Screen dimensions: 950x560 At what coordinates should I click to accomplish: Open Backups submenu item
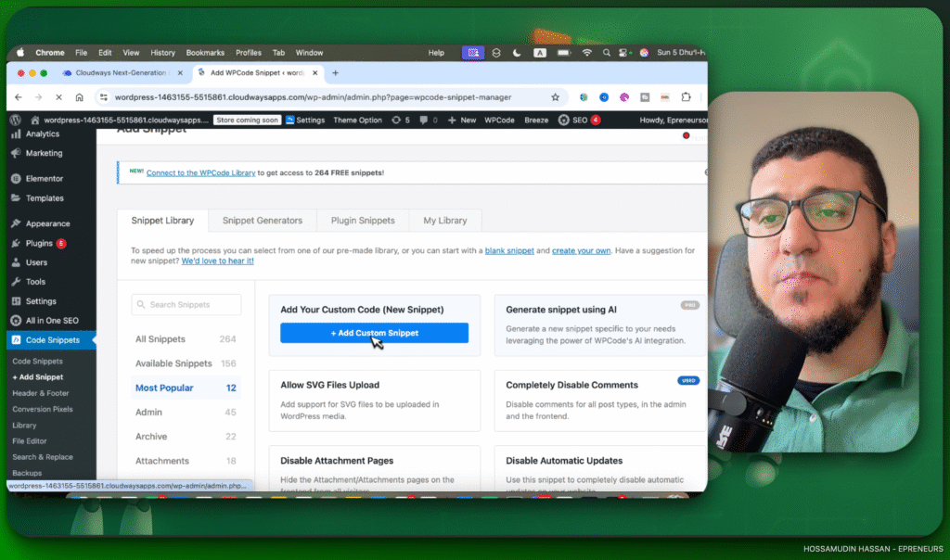click(27, 473)
